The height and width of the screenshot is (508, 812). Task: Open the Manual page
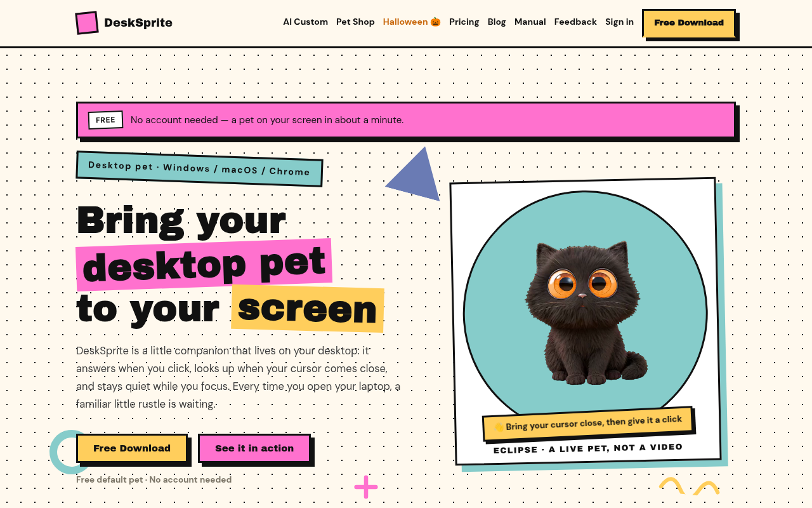[530, 22]
